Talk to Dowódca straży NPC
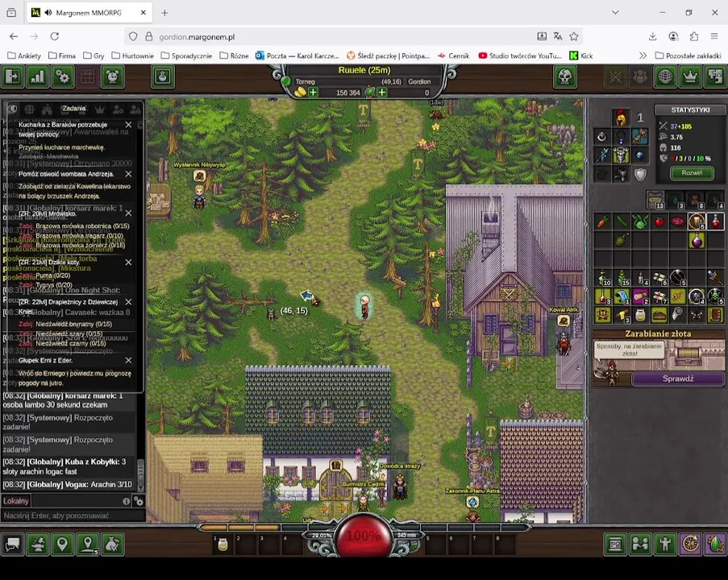This screenshot has width=728, height=580. tap(400, 487)
